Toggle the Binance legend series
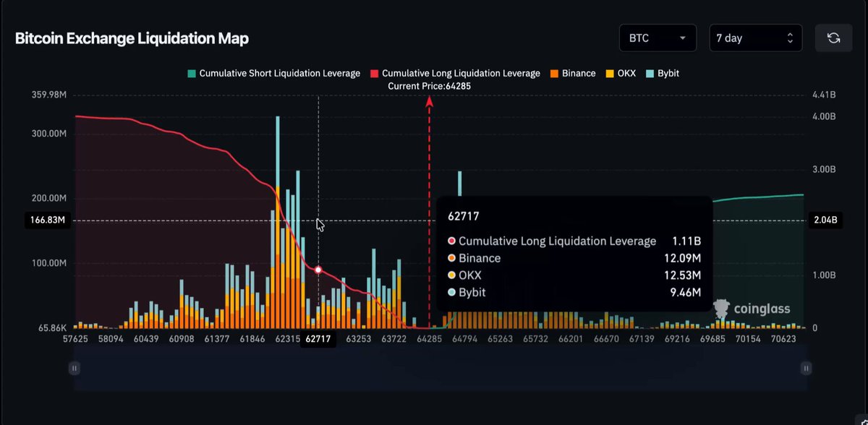Screen dimensions: 868x425 coord(573,74)
